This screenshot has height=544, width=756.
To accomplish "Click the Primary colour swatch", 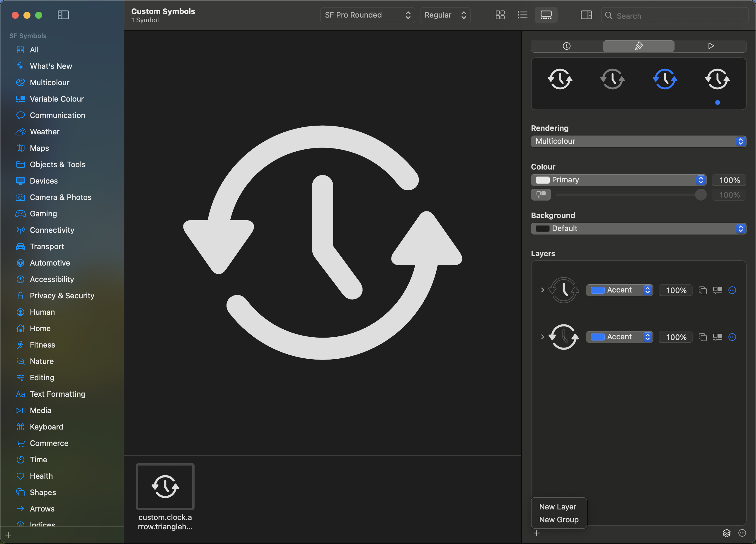I will pyautogui.click(x=542, y=180).
